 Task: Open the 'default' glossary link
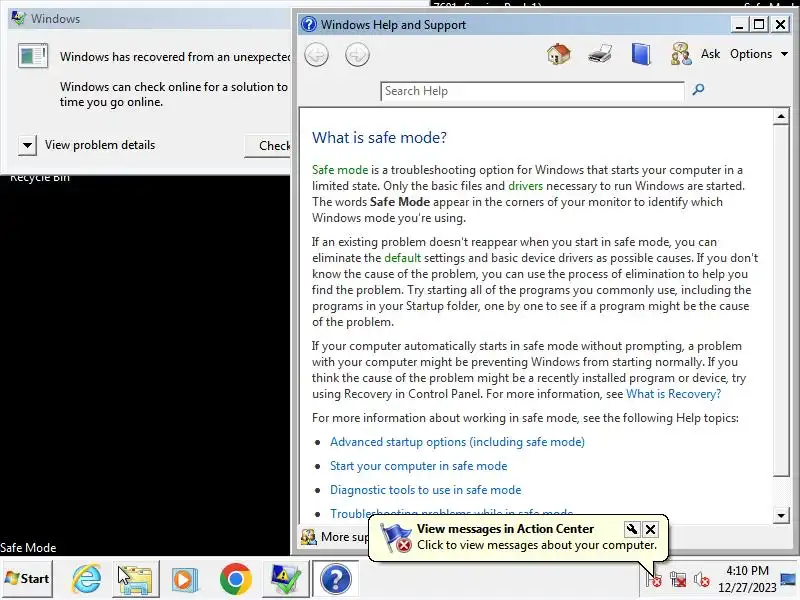pos(402,258)
